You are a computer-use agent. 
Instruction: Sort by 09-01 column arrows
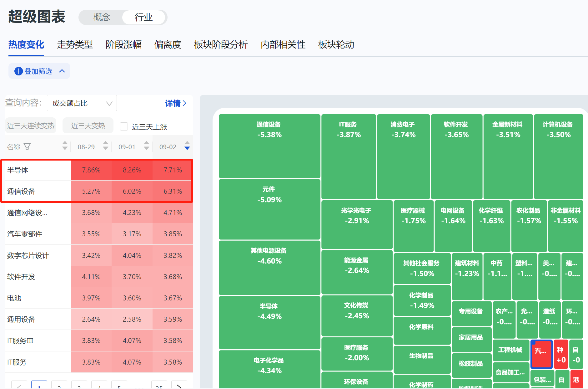146,146
